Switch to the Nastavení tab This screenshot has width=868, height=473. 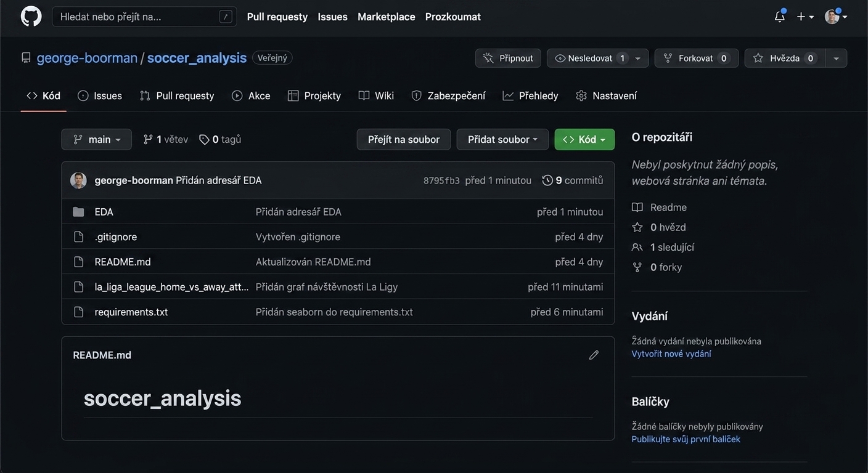tap(606, 95)
